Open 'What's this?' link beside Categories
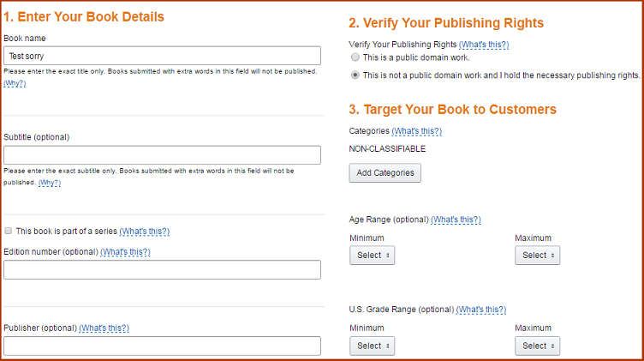 (x=416, y=131)
